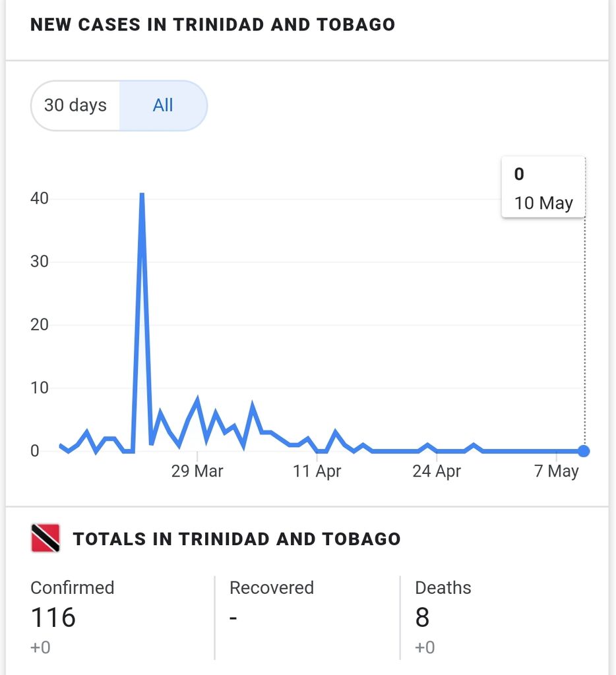Click the Recovered statistic label
Image resolution: width=616 pixels, height=675 pixels.
(271, 587)
